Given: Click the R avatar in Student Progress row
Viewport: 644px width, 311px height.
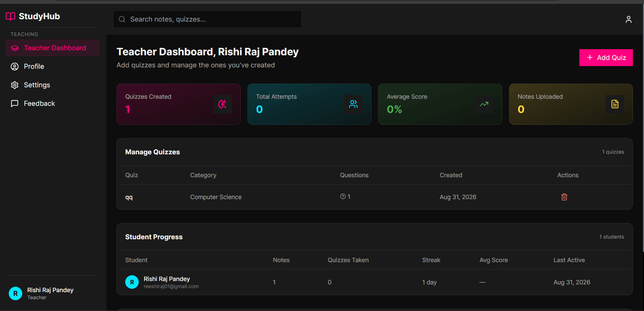Looking at the screenshot, I should point(132,282).
